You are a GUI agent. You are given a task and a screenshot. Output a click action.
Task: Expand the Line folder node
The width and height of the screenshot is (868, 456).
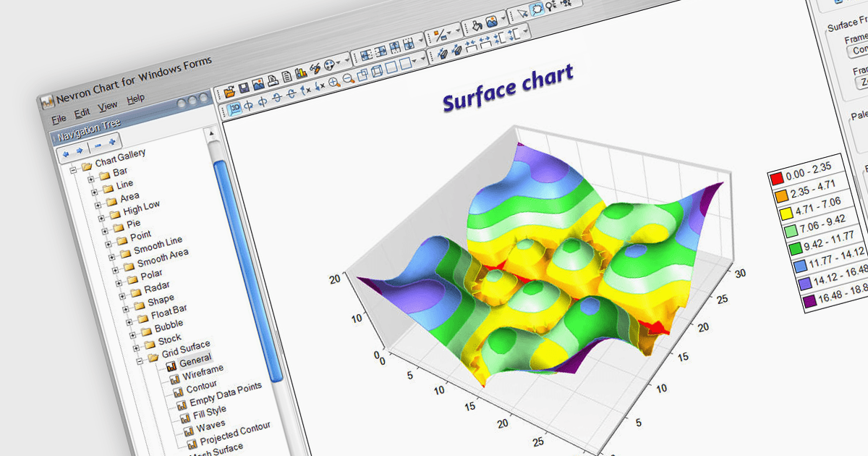(95, 192)
